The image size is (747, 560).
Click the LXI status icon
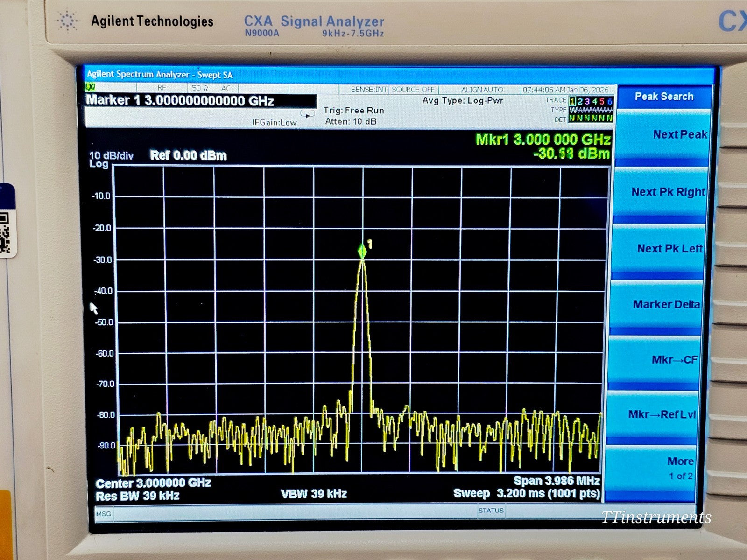(x=90, y=89)
